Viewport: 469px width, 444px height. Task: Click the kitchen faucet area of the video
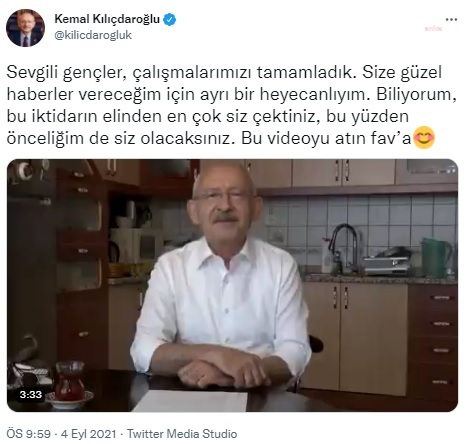(345, 246)
